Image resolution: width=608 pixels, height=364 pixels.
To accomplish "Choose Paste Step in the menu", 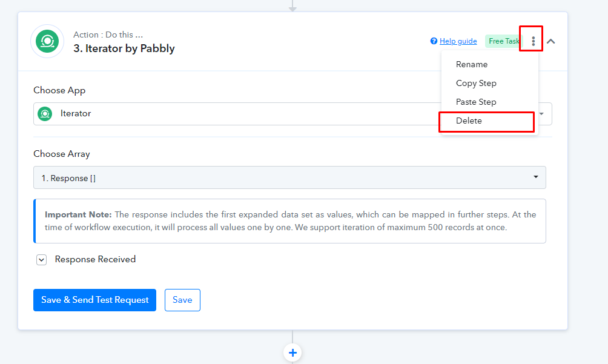I will point(476,102).
